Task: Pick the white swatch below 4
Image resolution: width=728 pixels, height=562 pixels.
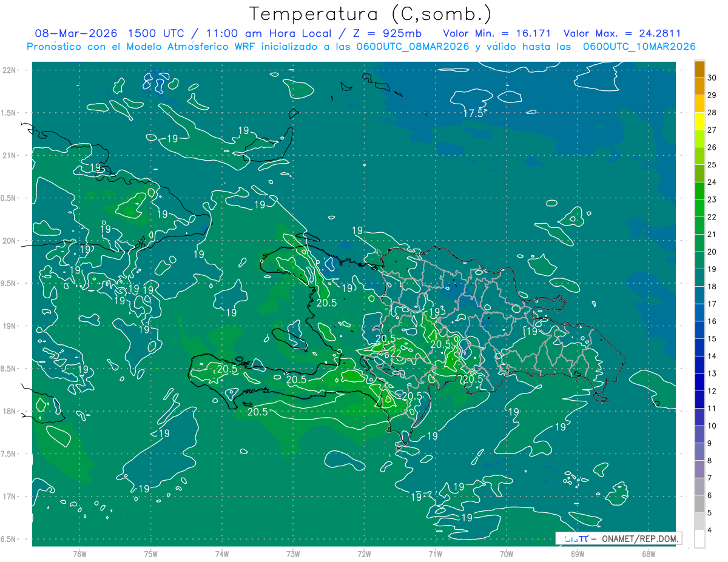Action: click(699, 538)
